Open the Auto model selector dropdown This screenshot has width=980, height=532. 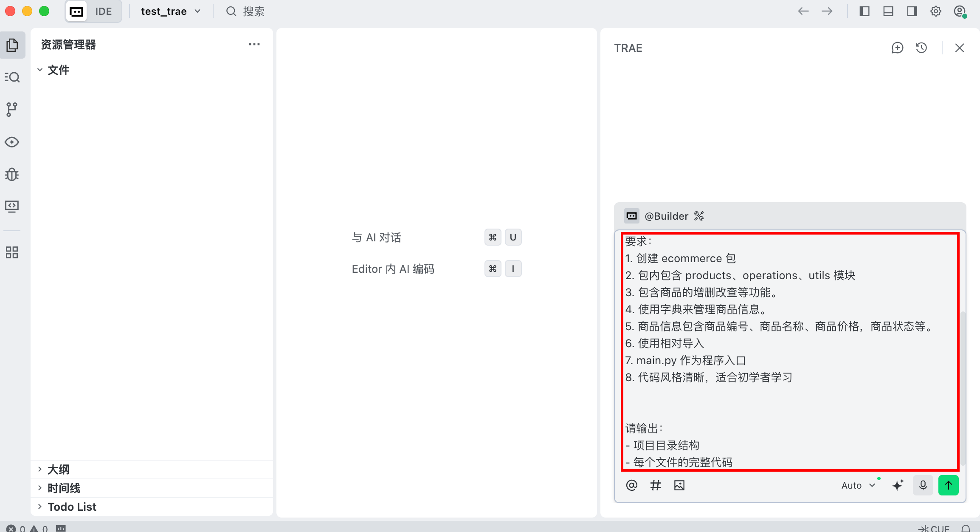pyautogui.click(x=858, y=485)
